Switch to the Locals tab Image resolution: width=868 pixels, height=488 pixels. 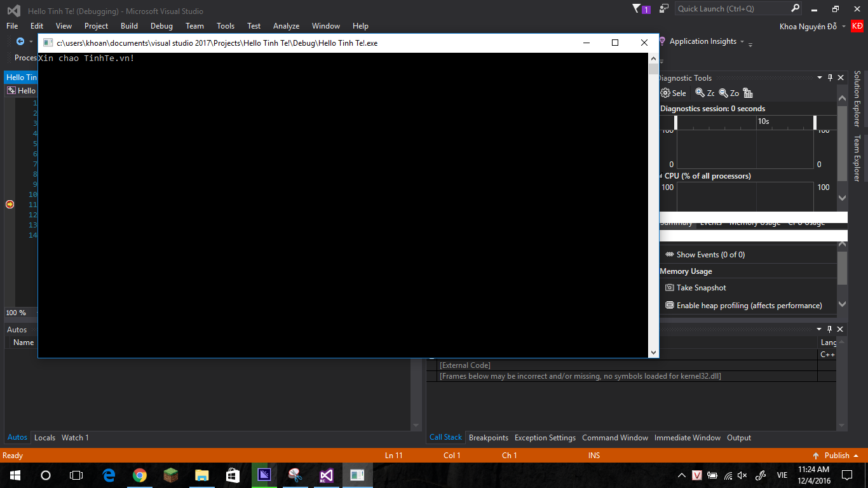(44, 438)
